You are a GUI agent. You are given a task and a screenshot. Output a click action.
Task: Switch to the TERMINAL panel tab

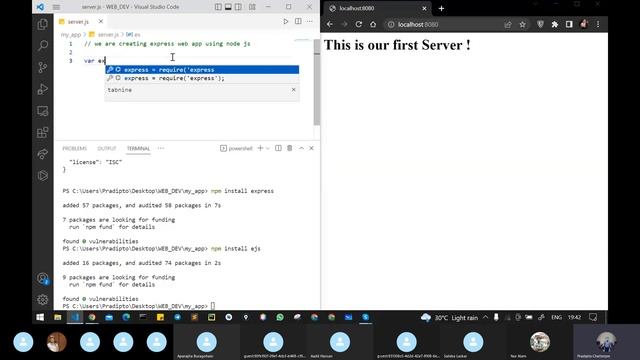coord(138,148)
